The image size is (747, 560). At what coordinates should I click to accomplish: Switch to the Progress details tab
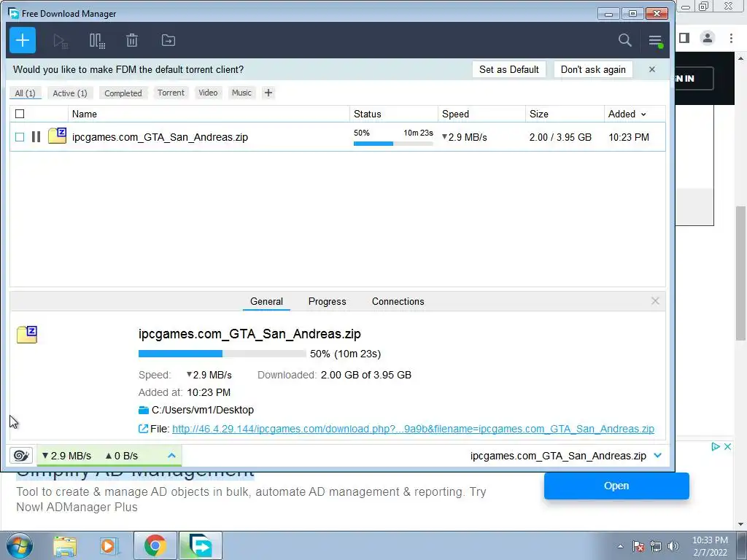pos(328,301)
